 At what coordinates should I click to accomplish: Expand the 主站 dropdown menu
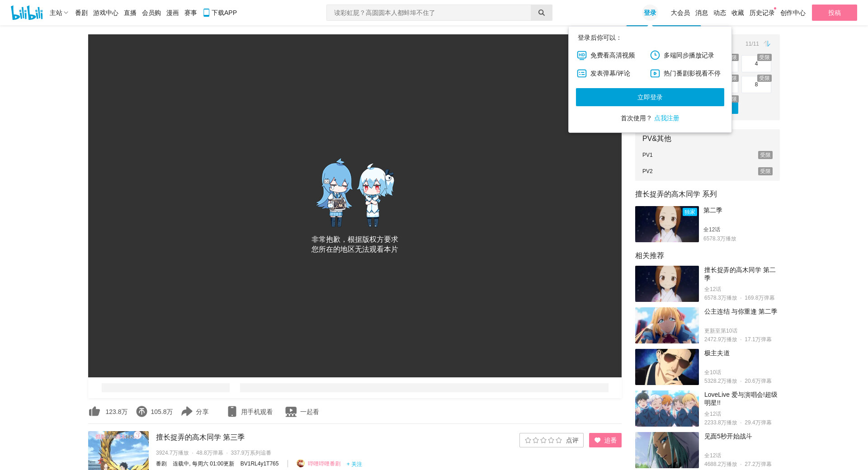click(59, 13)
